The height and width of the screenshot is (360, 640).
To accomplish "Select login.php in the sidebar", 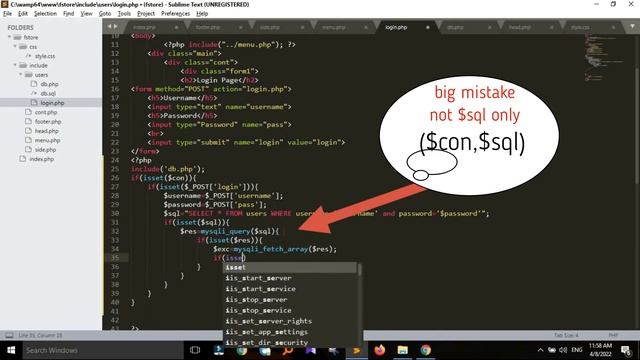I will point(52,103).
